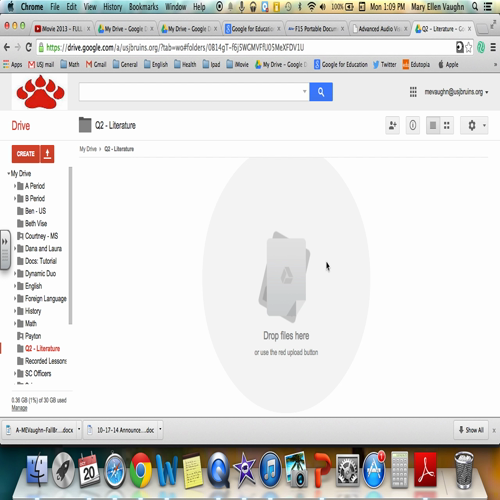Expand the English folder in sidebar

pos(15,286)
